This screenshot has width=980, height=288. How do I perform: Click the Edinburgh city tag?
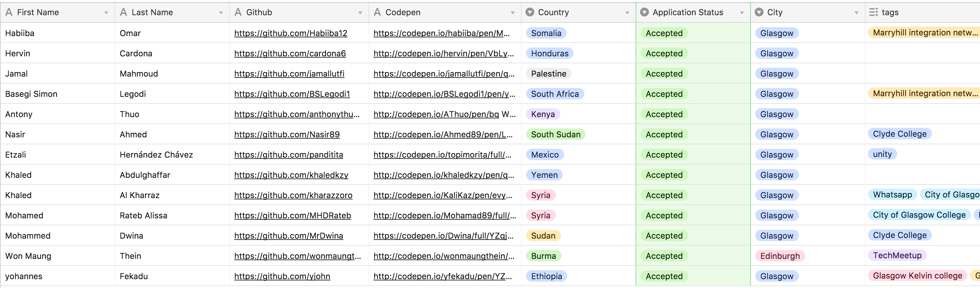780,256
